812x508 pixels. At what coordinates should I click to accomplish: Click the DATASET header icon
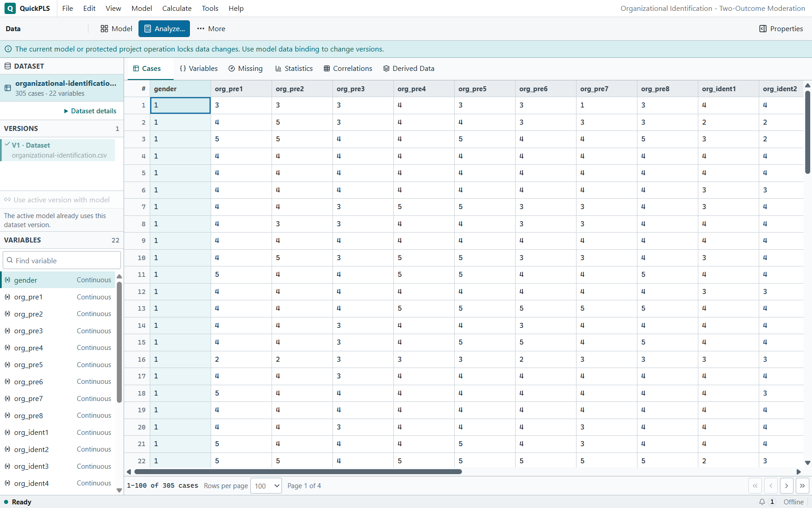(8, 66)
